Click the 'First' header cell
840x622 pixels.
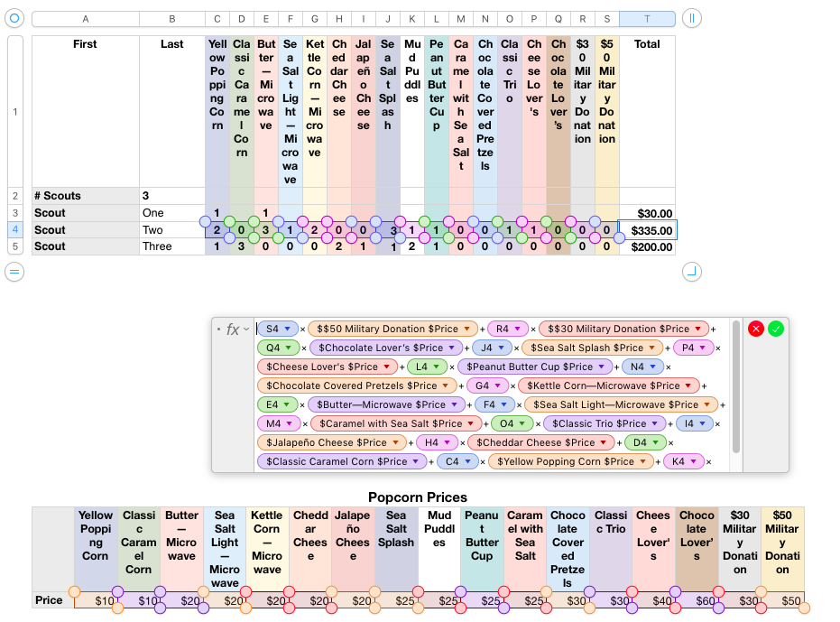pyautogui.click(x=86, y=112)
